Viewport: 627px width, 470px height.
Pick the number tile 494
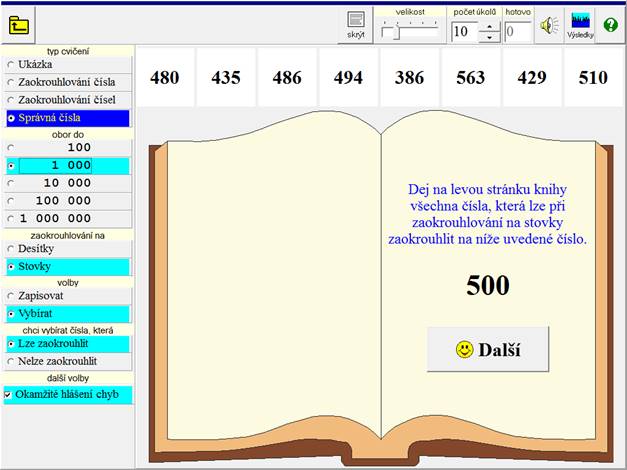[348, 77]
